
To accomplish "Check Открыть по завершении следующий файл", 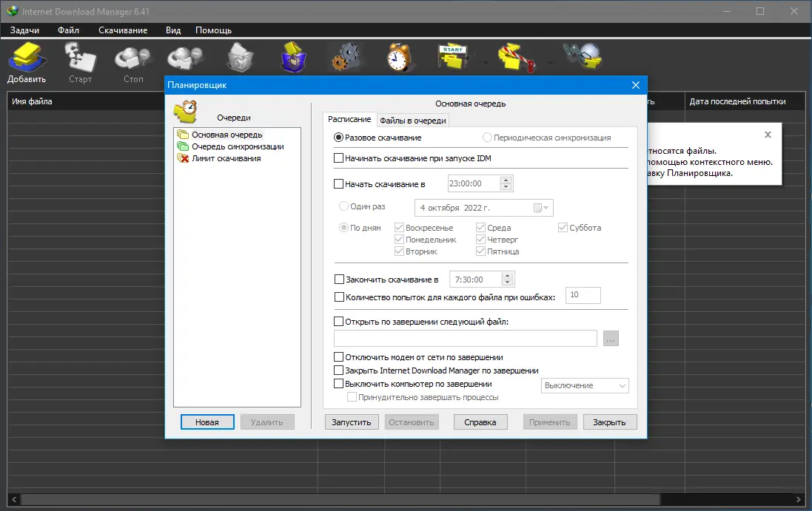I will (339, 321).
